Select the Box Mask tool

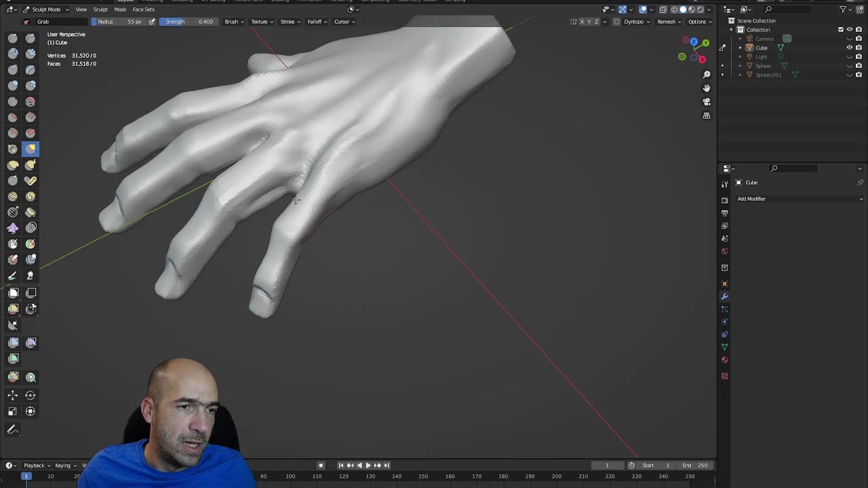click(13, 293)
